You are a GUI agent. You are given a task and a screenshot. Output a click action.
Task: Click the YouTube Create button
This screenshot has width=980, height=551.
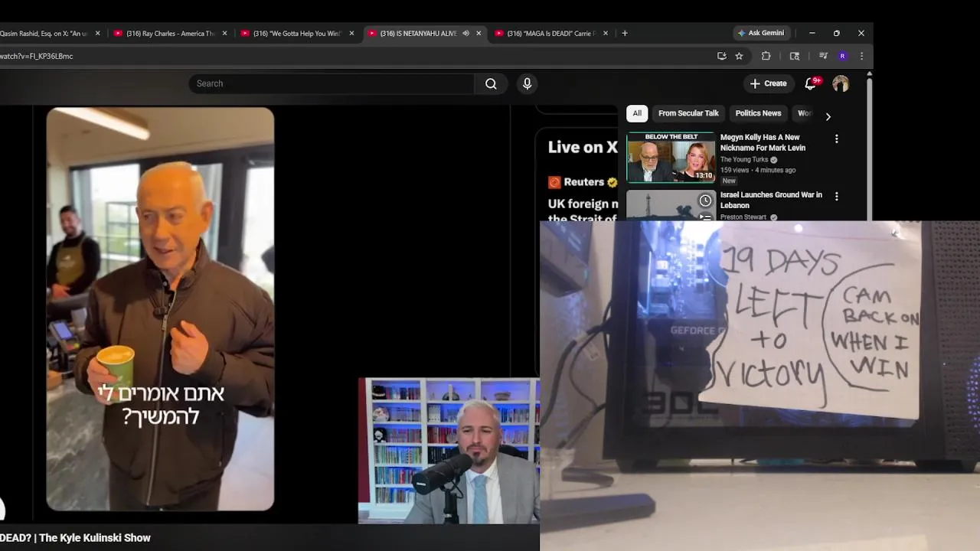(768, 83)
